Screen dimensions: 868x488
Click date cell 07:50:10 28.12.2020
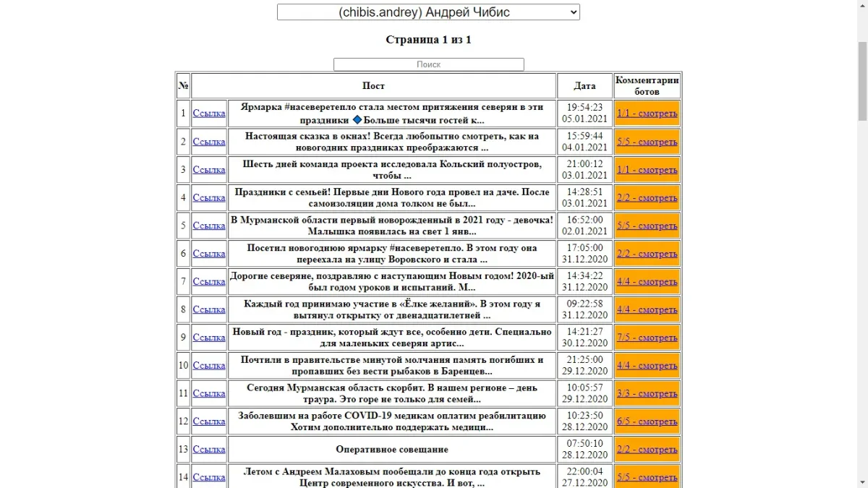584,450
